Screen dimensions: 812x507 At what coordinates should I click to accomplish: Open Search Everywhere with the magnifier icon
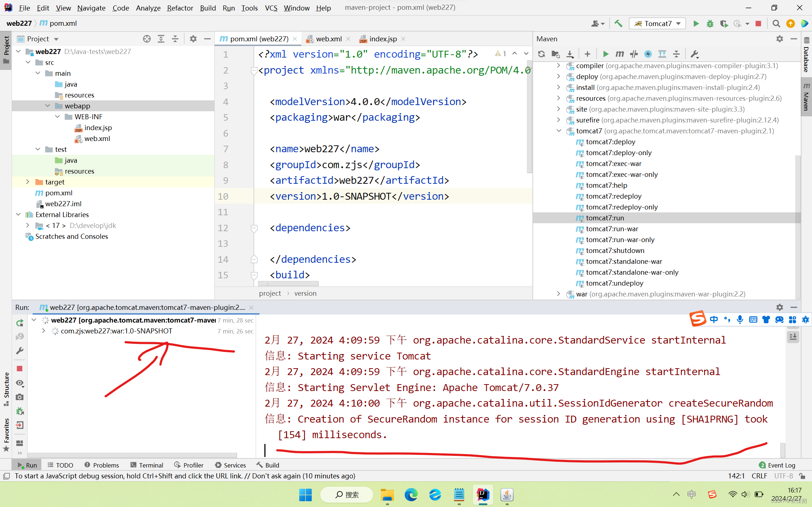[776, 23]
